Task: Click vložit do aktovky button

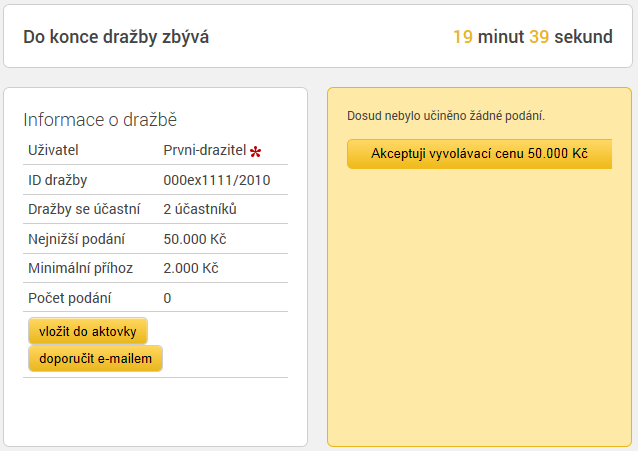Action: click(87, 331)
